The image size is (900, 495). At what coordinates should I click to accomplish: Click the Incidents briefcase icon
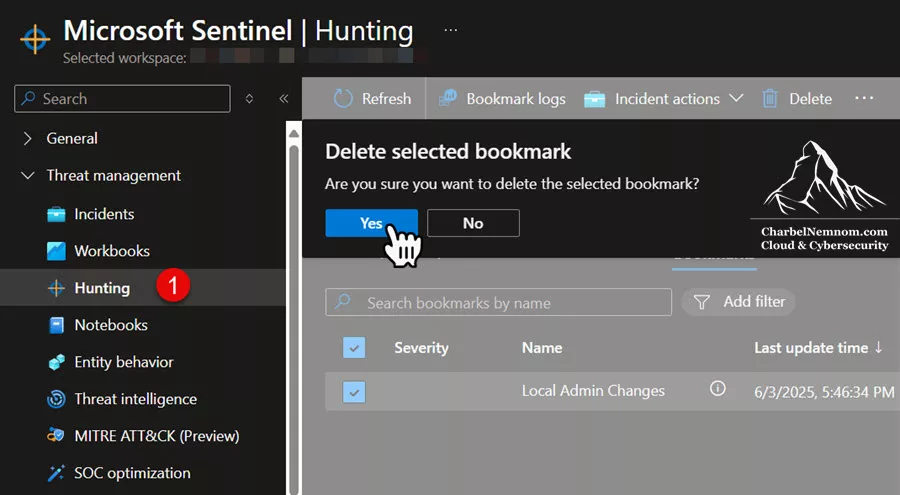click(x=56, y=214)
